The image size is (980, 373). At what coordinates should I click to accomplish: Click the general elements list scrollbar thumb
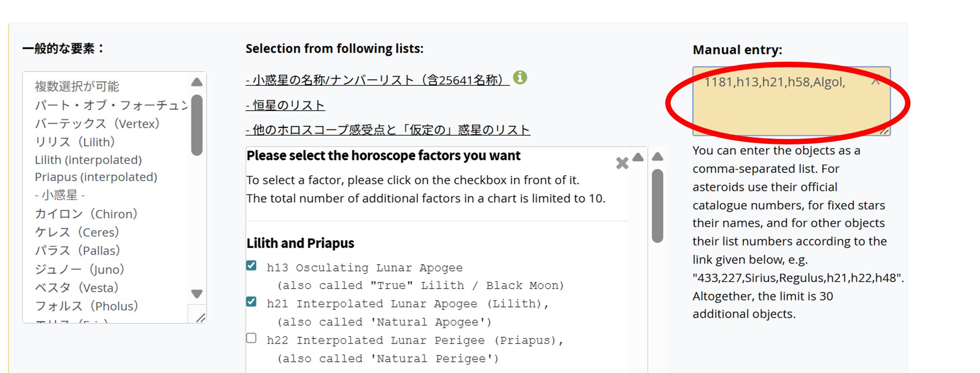coord(197,125)
